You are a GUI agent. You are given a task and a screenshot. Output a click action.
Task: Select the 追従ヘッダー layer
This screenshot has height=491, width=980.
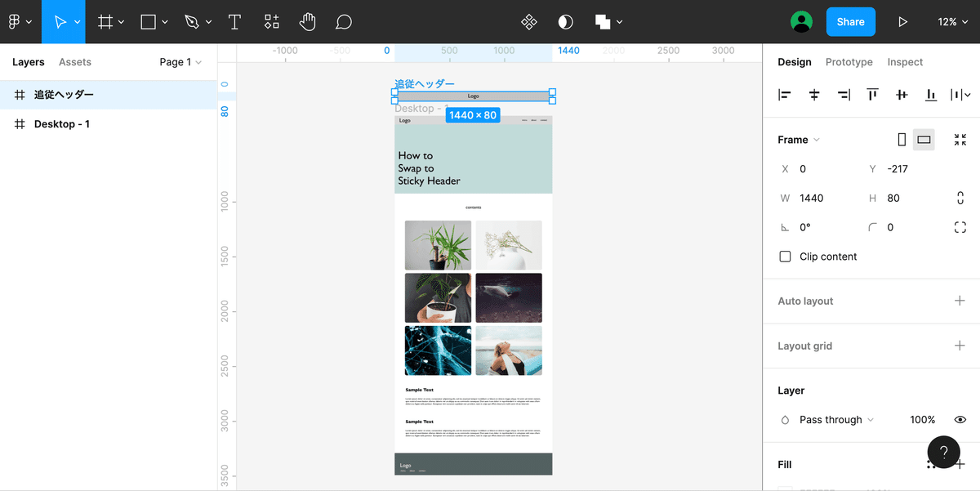[x=109, y=95]
